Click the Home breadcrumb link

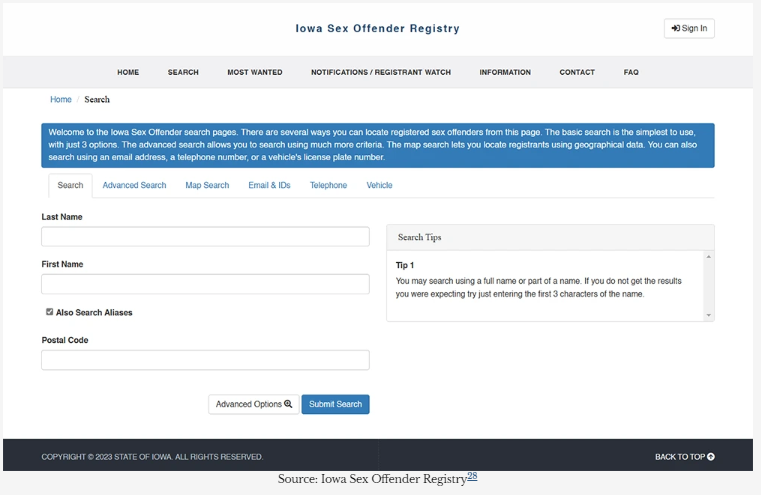[x=61, y=100]
